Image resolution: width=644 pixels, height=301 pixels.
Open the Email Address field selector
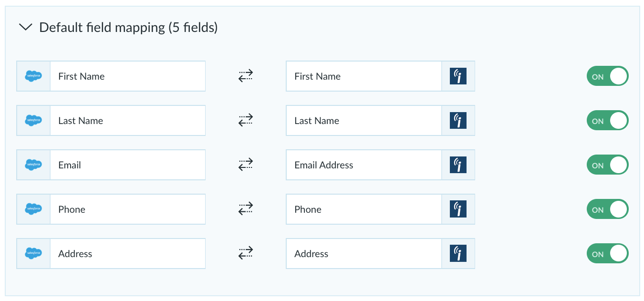pyautogui.click(x=364, y=165)
